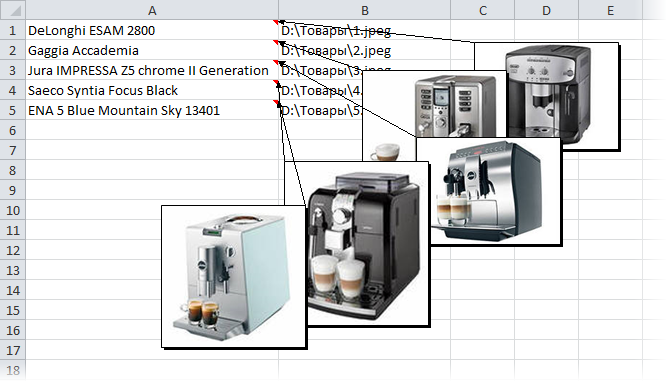Select column A header

pyautogui.click(x=152, y=10)
